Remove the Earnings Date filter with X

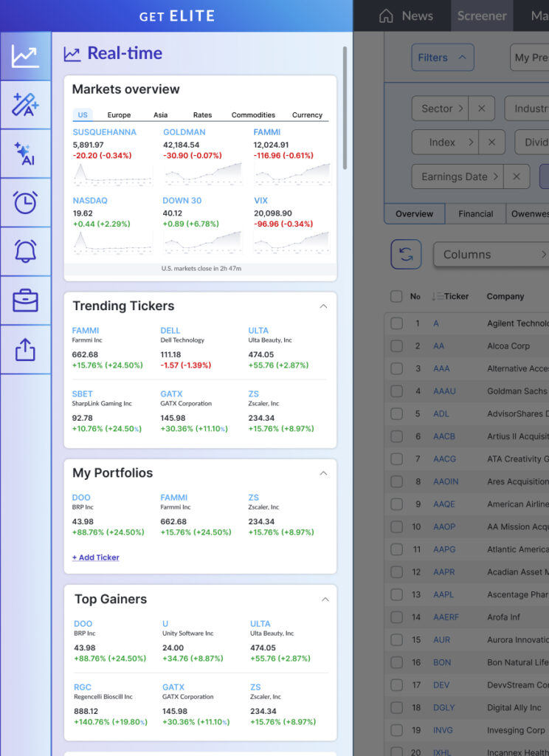(x=517, y=176)
